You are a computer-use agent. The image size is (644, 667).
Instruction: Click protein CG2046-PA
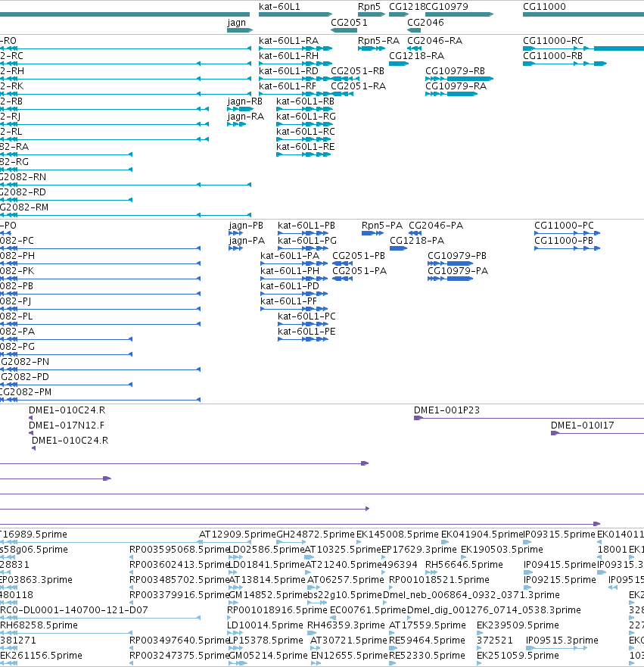coord(436,225)
